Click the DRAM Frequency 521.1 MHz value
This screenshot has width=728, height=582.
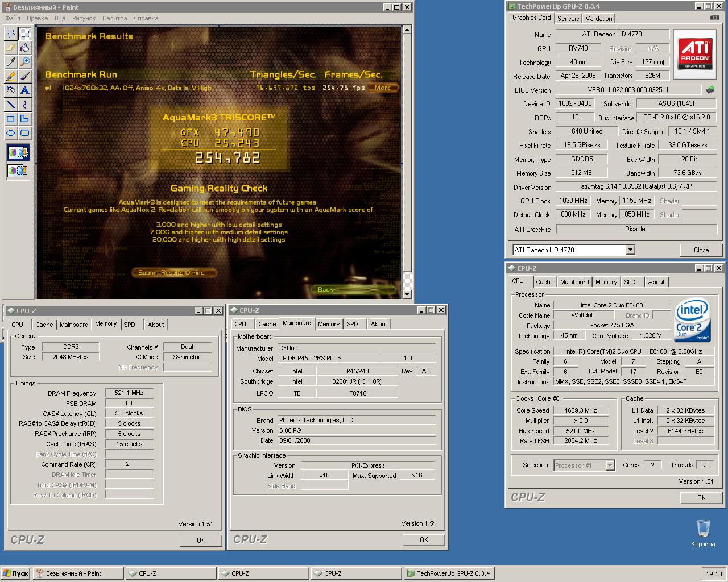point(129,393)
